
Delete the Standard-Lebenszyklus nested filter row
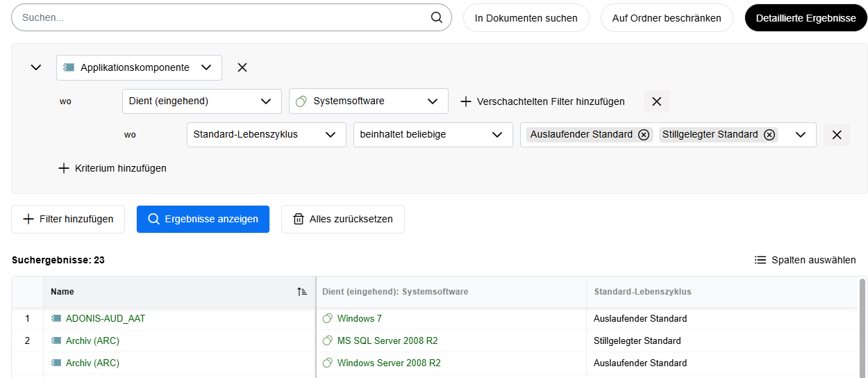coord(836,135)
